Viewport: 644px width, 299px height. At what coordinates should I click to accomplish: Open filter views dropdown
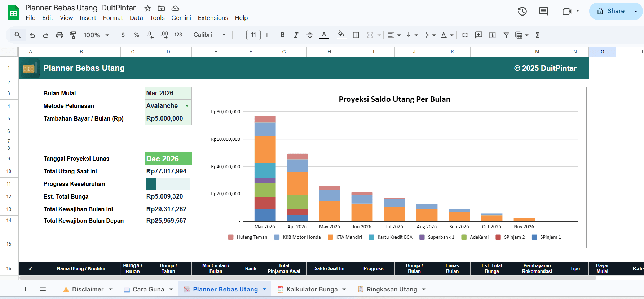pos(522,35)
